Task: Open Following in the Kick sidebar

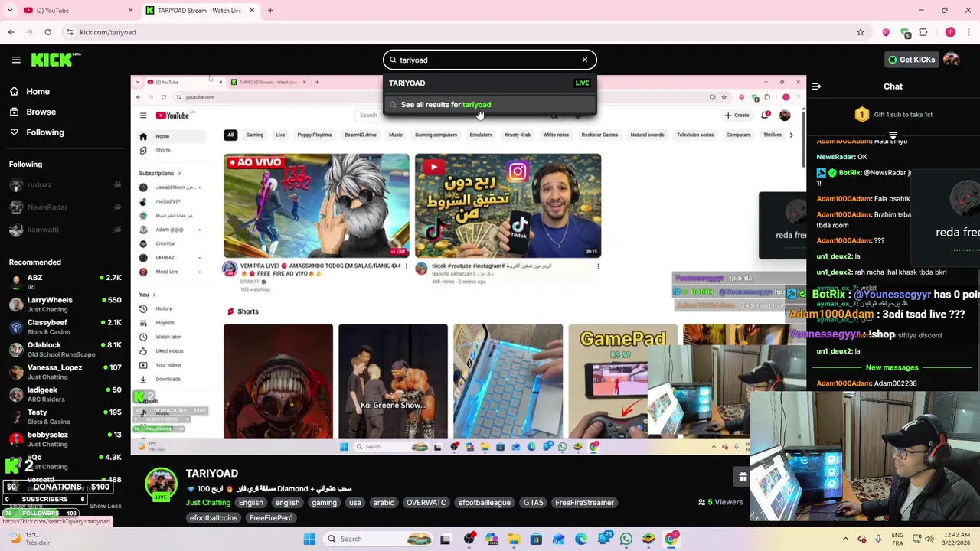Action: 45,132
